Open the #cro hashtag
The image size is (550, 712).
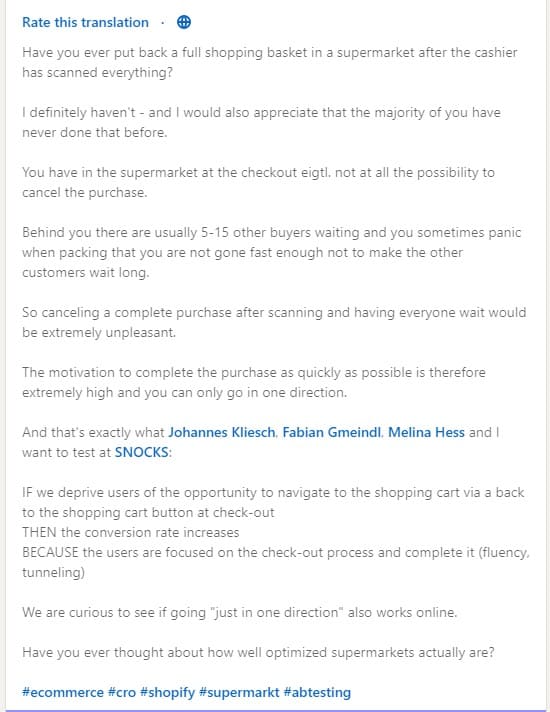pyautogui.click(x=122, y=692)
